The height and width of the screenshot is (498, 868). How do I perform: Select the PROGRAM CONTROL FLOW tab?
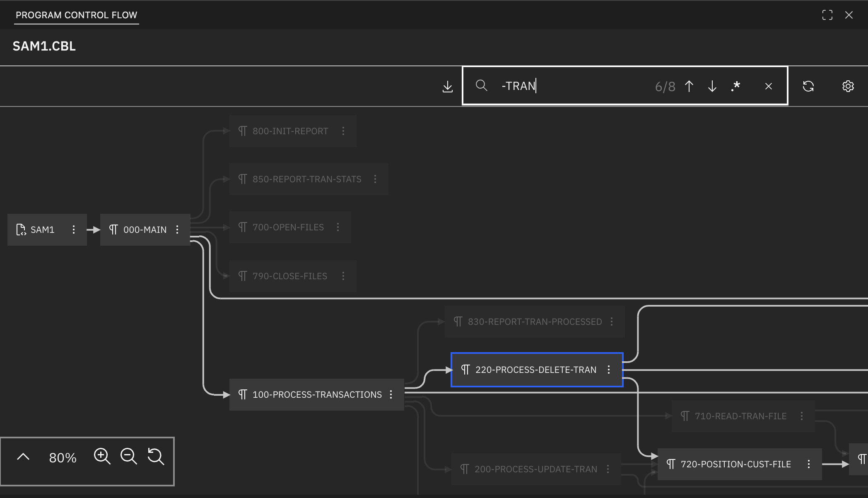(76, 15)
